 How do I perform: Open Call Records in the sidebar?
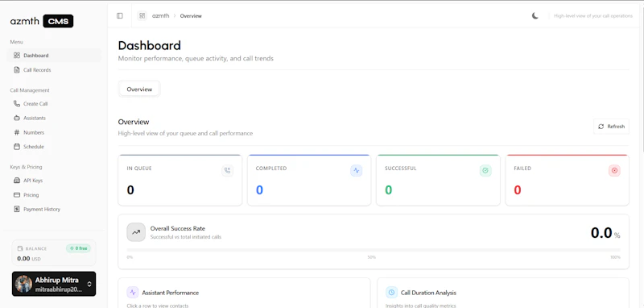54,70
